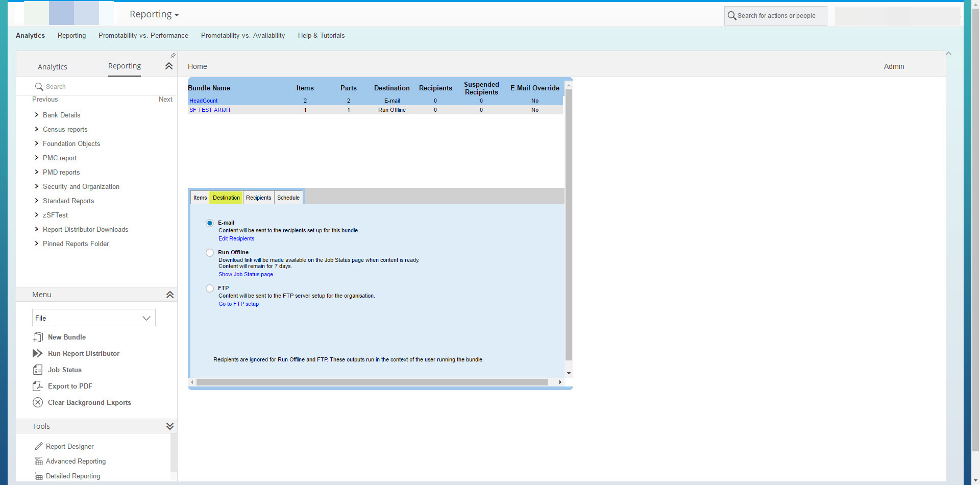
Task: Collapse the Menu section with its chevron
Action: [170, 295]
